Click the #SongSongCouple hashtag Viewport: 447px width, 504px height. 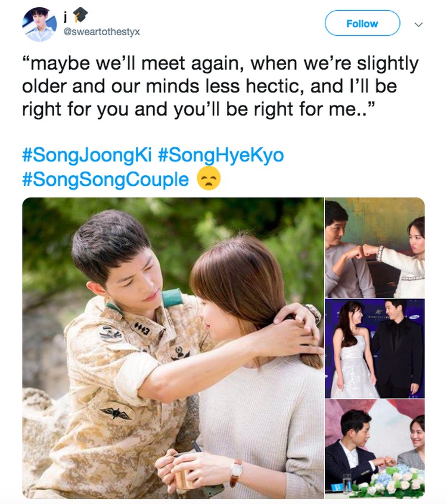click(105, 179)
